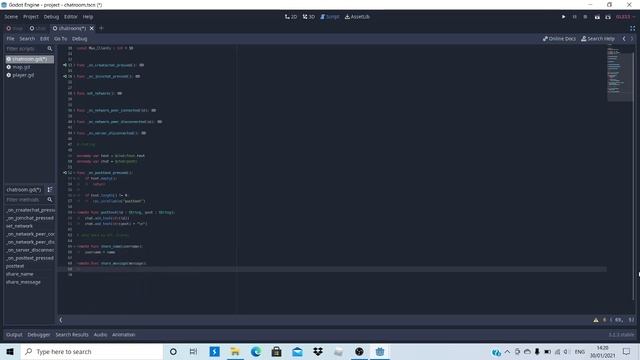Click signal connection icon beside _on_posttext_pressed
Image resolution: width=640 pixels, height=360 pixels.
[64, 173]
